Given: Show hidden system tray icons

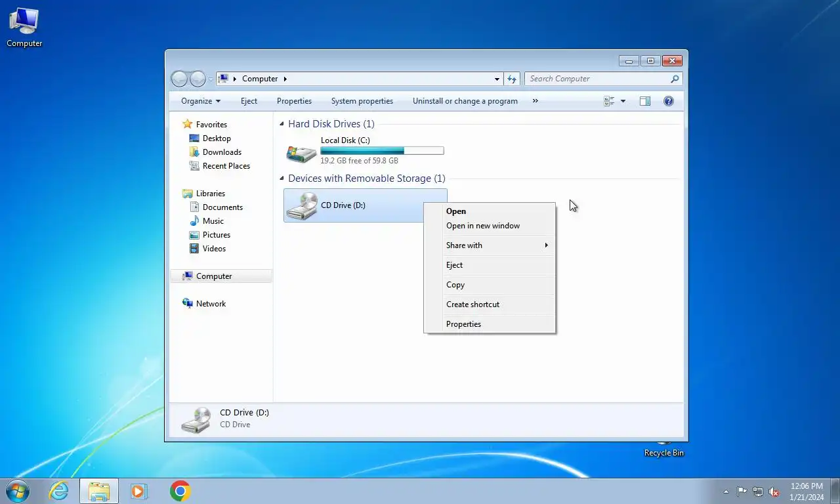Looking at the screenshot, I should pyautogui.click(x=726, y=492).
